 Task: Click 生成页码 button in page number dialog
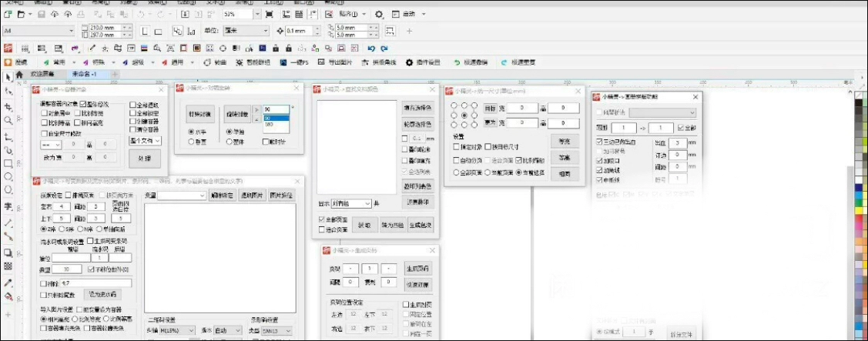click(418, 269)
